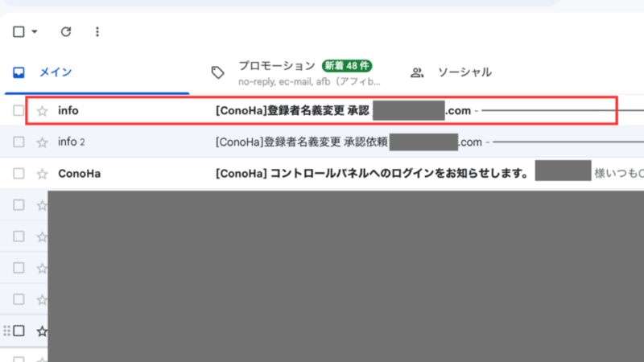
Task: Open the プロモーション tab
Action: tap(276, 65)
